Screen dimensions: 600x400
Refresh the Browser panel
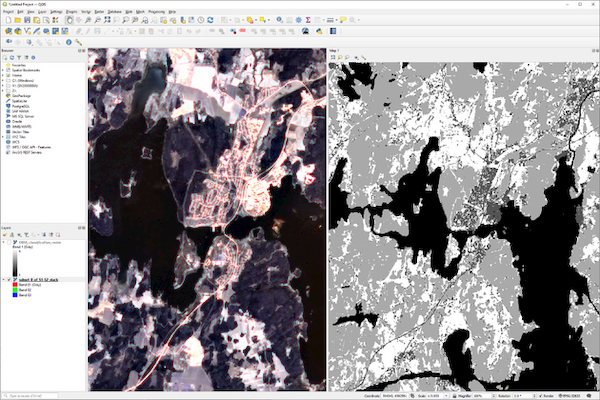click(x=12, y=57)
